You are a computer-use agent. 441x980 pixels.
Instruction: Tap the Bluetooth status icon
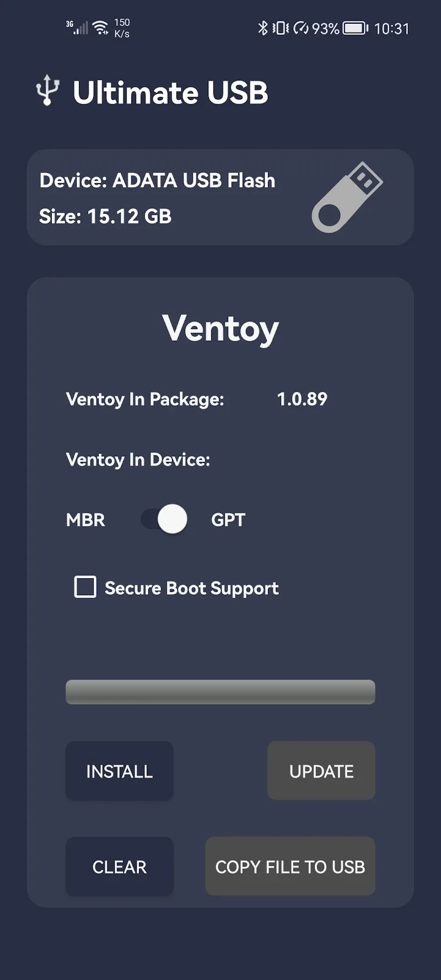point(263,28)
